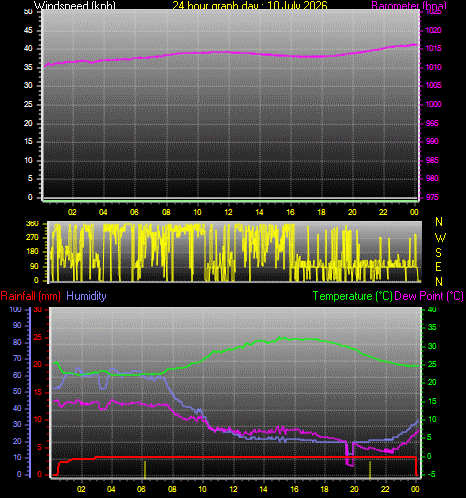This screenshot has width=466, height=498.
Task: Click the "990" barometer axis value
Action: 432,141
